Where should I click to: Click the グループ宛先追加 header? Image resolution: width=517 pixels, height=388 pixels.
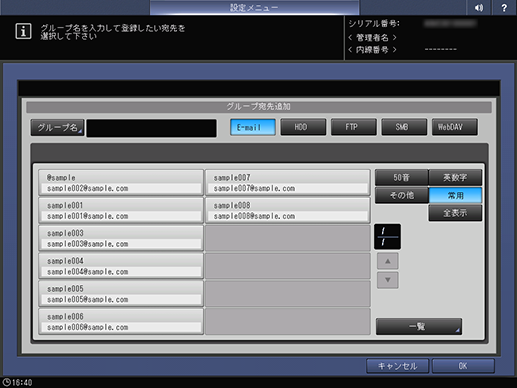tap(259, 107)
